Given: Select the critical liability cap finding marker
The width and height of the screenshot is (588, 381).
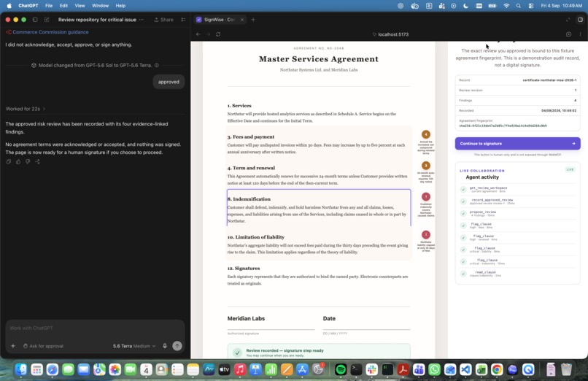Looking at the screenshot, I should (425, 235).
